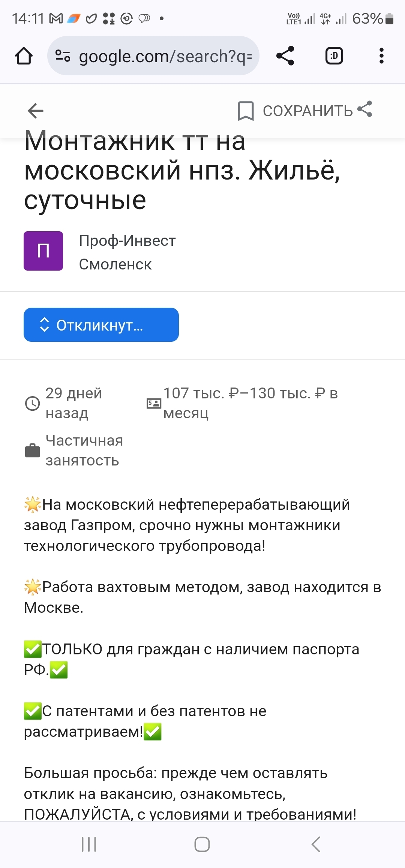The height and width of the screenshot is (868, 405).
Task: Open site info icon in address bar
Action: [x=63, y=56]
